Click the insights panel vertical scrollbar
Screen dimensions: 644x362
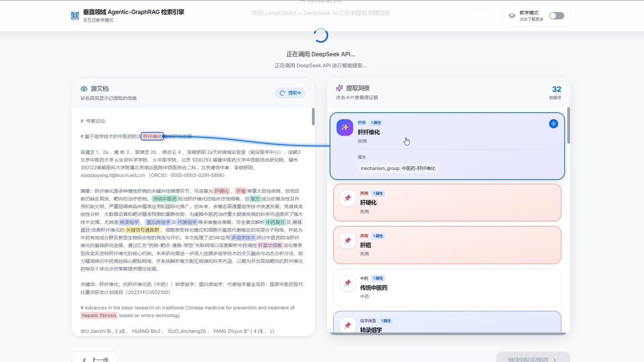[569, 126]
